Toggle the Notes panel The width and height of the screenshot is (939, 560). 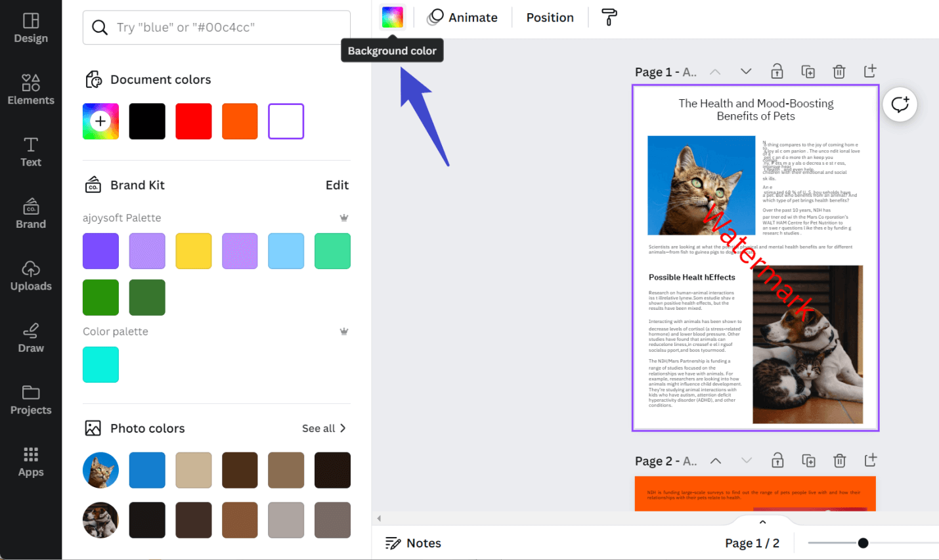click(x=413, y=543)
